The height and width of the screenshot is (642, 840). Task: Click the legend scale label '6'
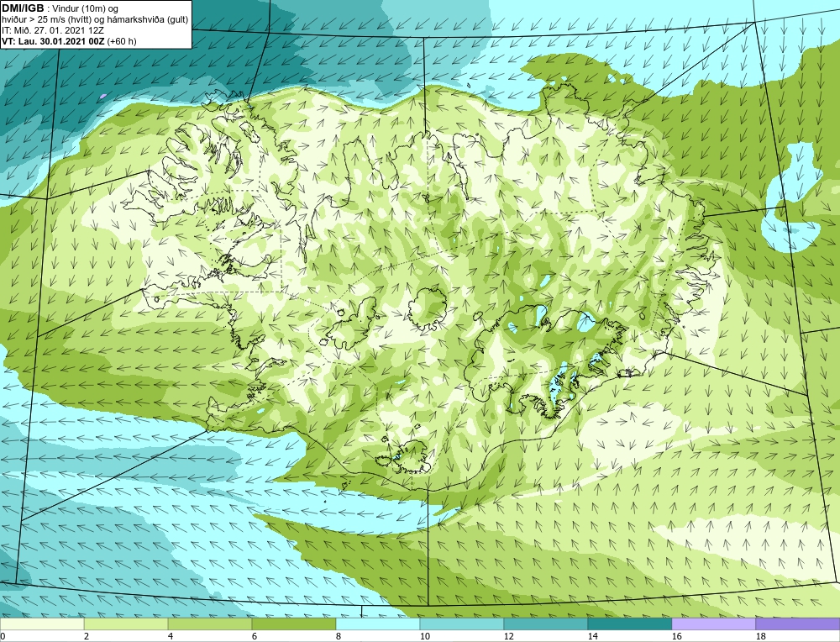pyautogui.click(x=255, y=636)
